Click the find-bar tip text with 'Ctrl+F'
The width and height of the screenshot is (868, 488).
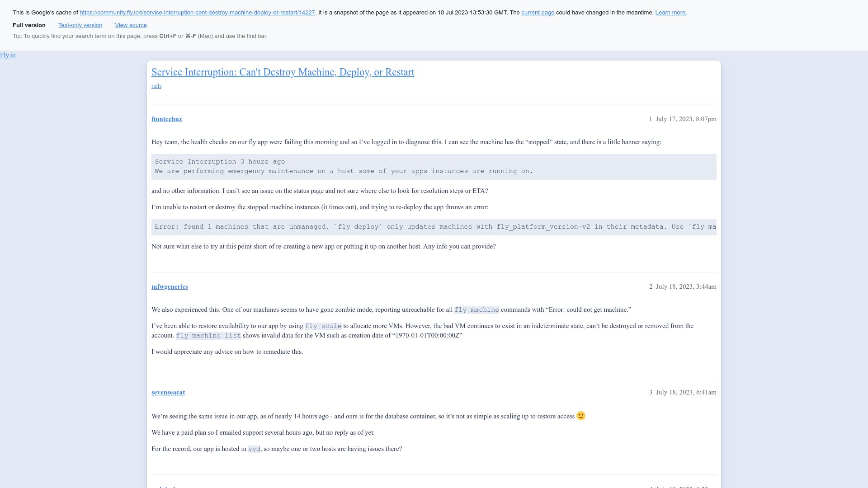tap(140, 36)
